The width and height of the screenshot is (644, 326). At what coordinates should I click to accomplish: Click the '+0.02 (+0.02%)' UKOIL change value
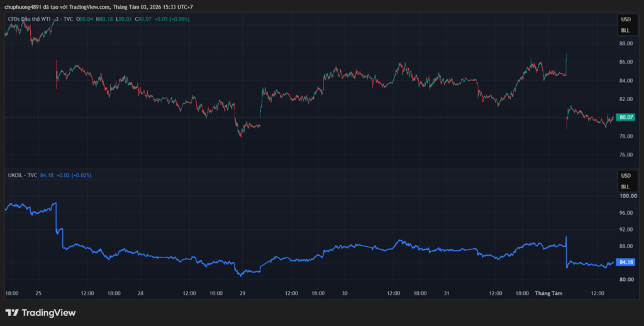(x=74, y=175)
